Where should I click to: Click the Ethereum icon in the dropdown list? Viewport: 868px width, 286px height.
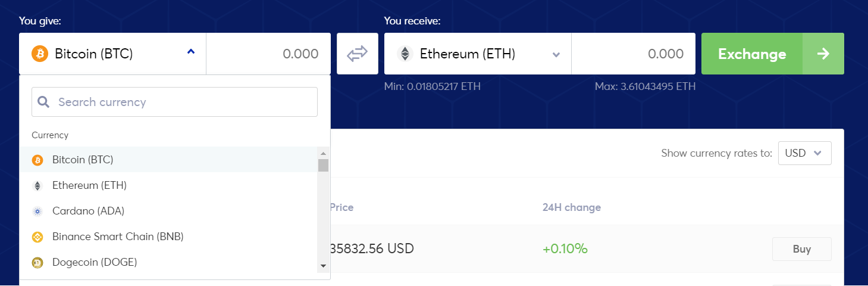point(37,185)
